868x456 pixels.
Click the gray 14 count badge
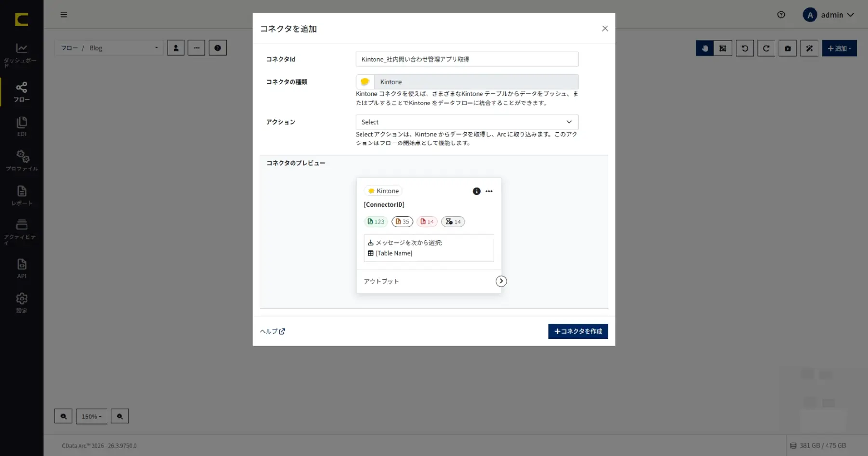[453, 221]
